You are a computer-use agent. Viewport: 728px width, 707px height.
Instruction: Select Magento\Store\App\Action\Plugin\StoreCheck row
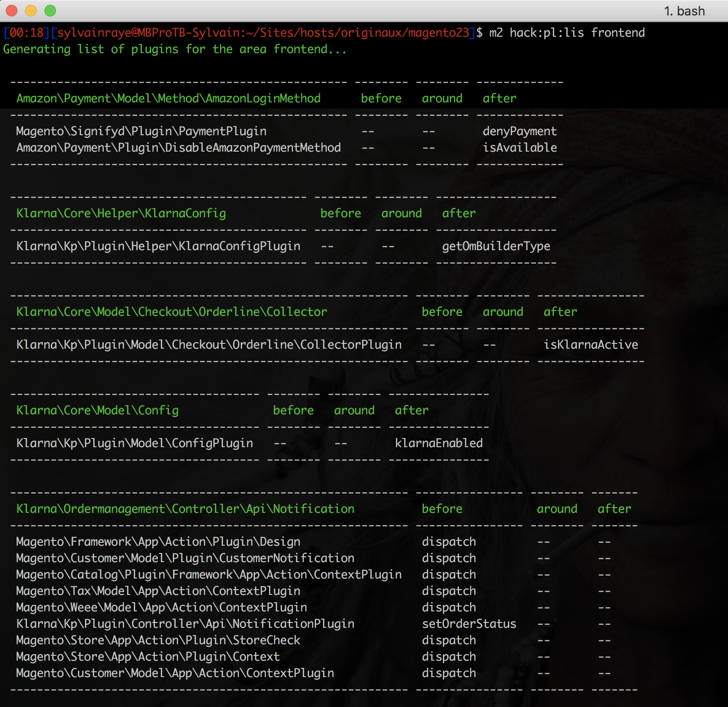314,640
